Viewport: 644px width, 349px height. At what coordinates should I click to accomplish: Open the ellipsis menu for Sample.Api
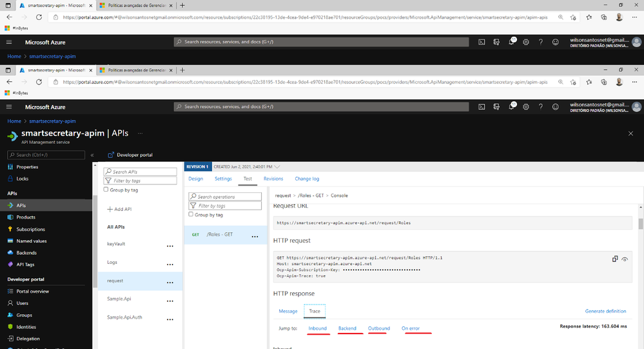point(170,301)
